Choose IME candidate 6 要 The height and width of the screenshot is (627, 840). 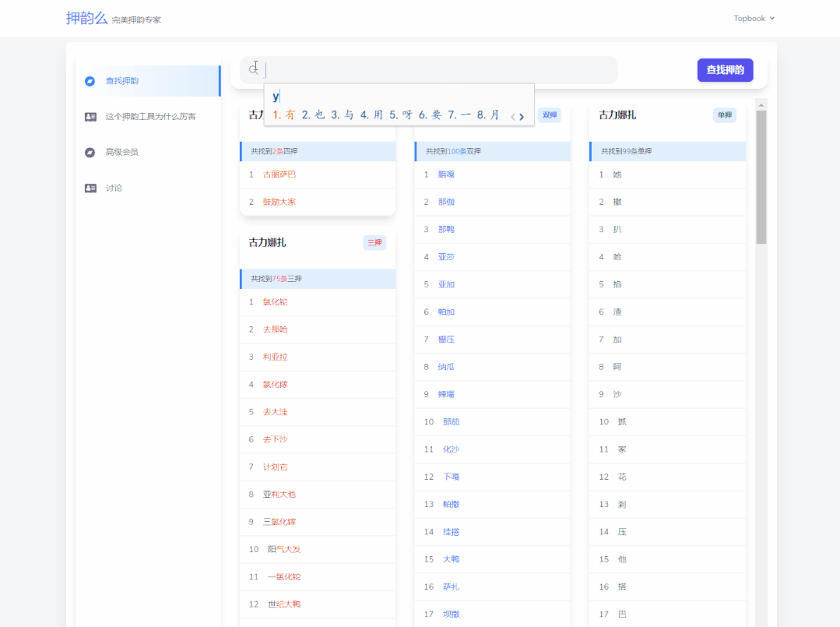pyautogui.click(x=431, y=114)
